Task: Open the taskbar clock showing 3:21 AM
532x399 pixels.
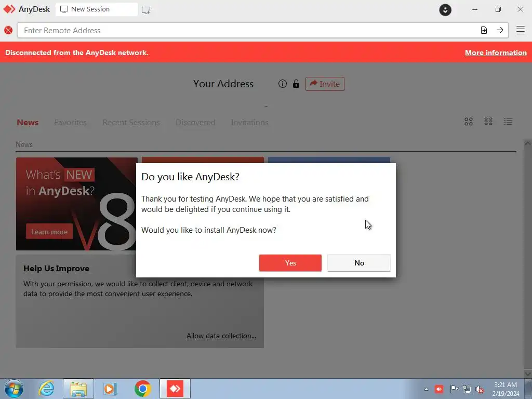Action: point(506,389)
